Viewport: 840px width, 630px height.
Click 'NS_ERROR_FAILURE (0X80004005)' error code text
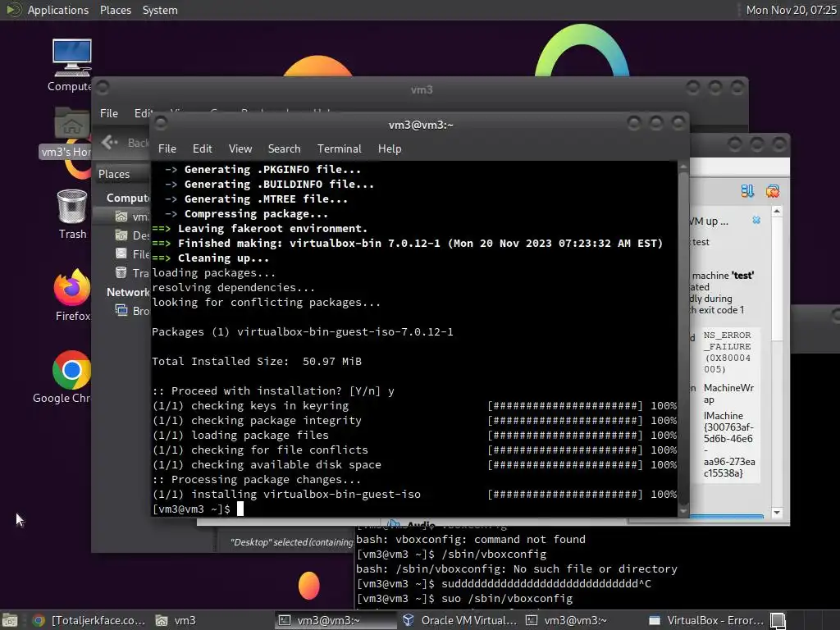[x=727, y=352]
